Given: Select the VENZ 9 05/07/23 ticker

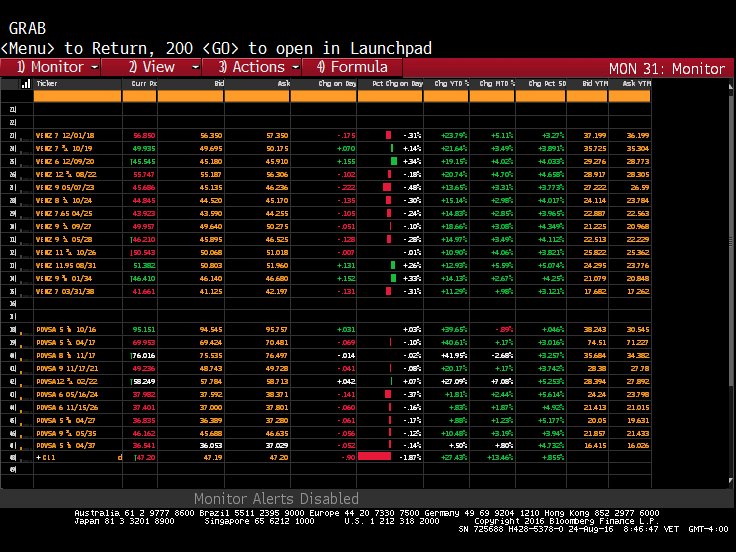Looking at the screenshot, I should pyautogui.click(x=65, y=187).
